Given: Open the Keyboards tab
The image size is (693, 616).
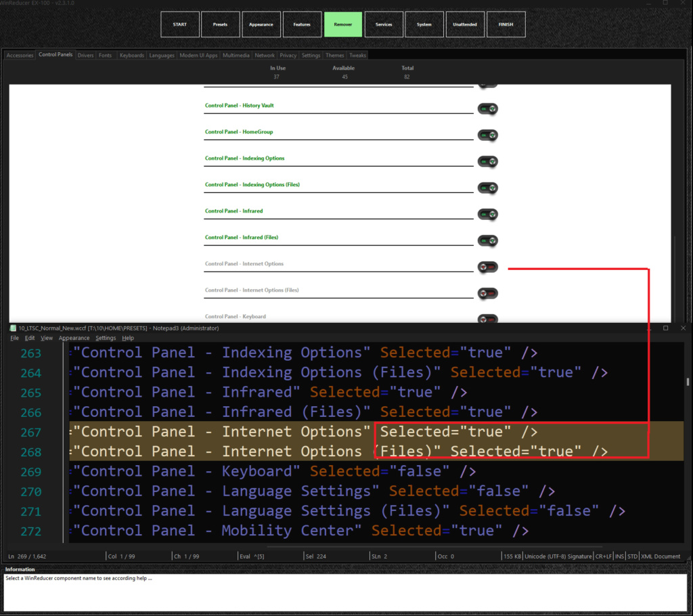Looking at the screenshot, I should pyautogui.click(x=132, y=56).
